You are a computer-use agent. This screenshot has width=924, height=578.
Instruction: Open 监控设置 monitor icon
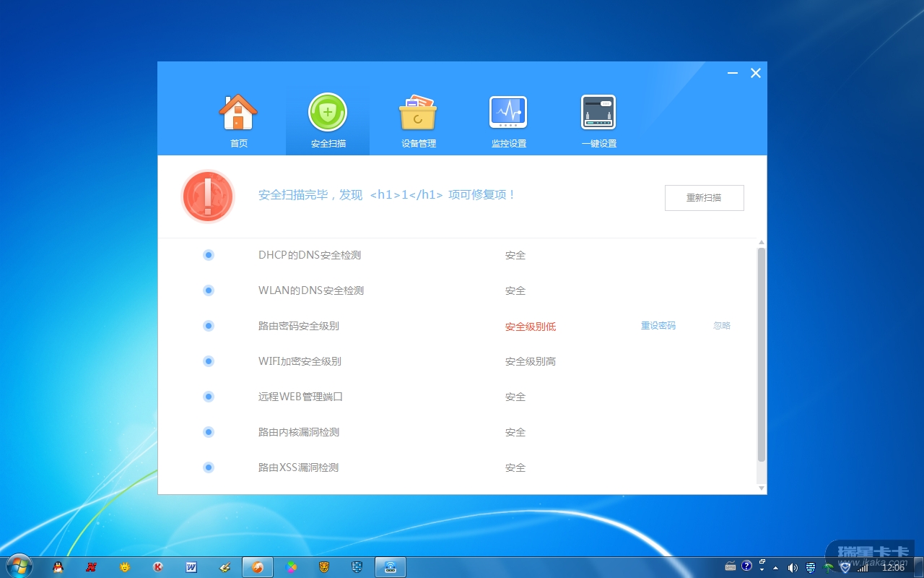tap(508, 114)
